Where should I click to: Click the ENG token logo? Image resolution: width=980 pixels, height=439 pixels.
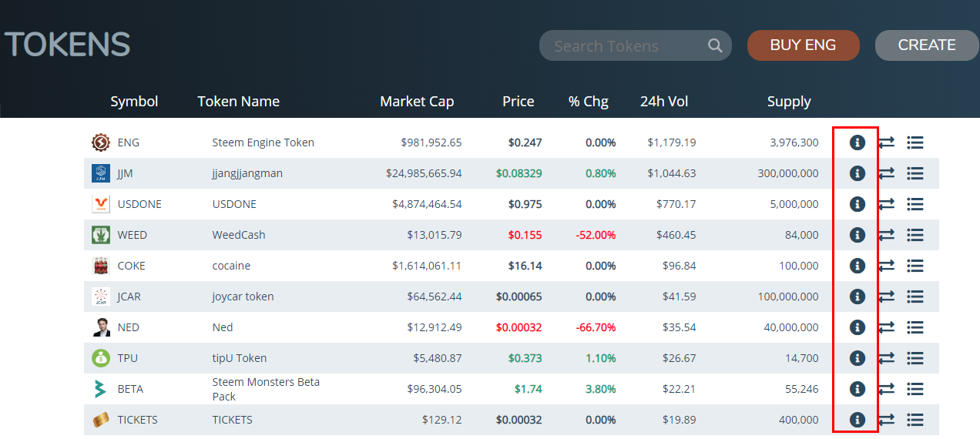coord(101,142)
